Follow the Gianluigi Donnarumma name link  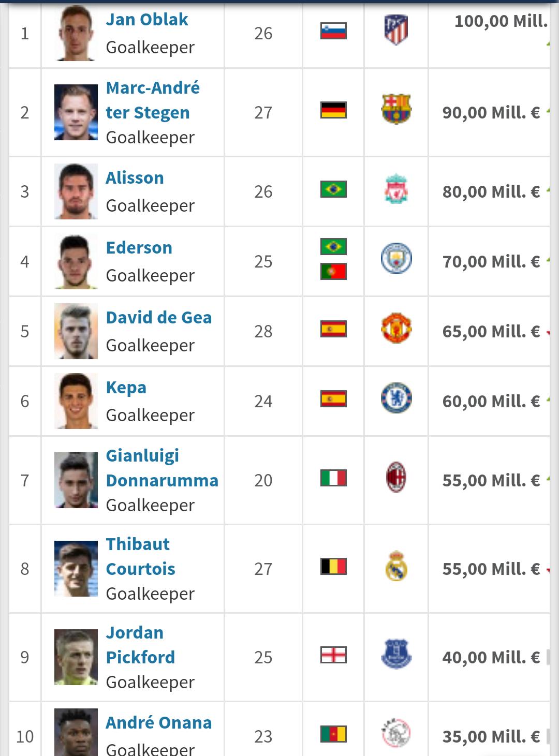161,468
